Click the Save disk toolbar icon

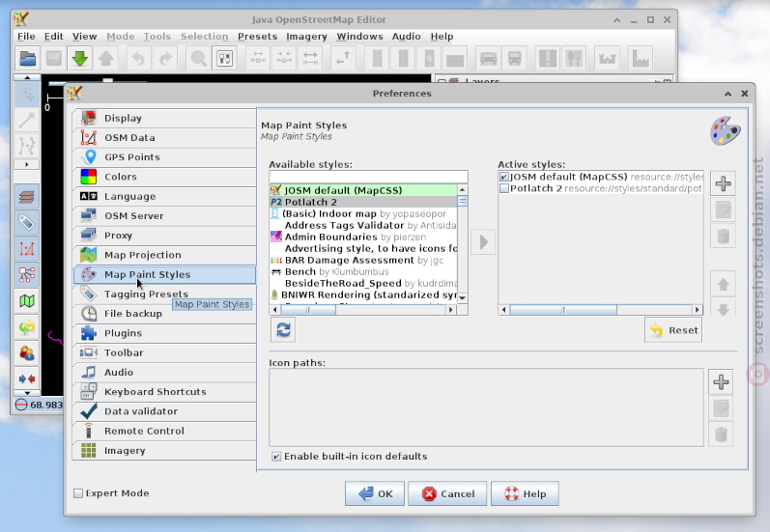tap(53, 59)
